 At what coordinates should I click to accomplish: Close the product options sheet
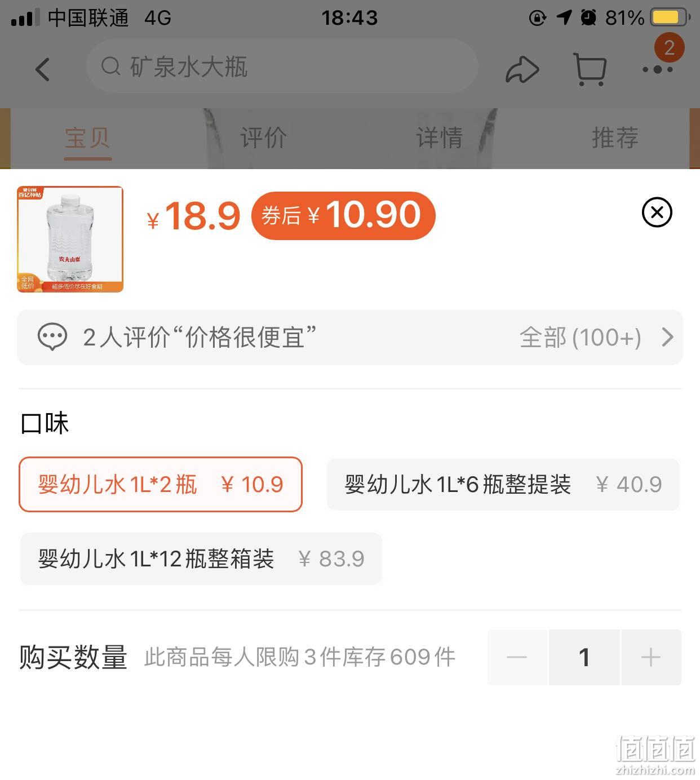657,212
